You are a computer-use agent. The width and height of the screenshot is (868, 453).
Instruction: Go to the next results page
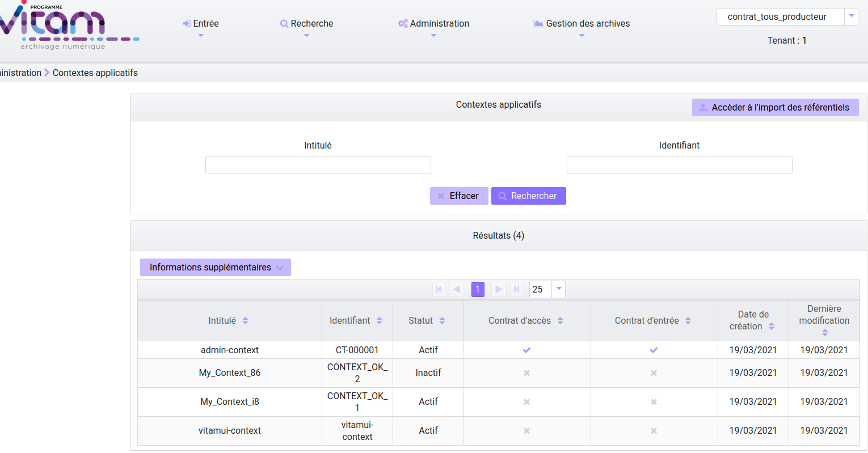(x=498, y=290)
